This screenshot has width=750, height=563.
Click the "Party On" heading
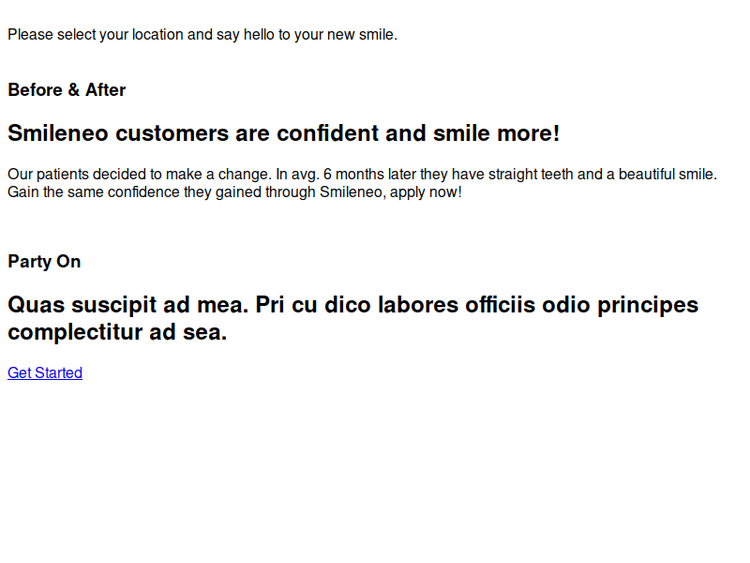[x=44, y=262]
